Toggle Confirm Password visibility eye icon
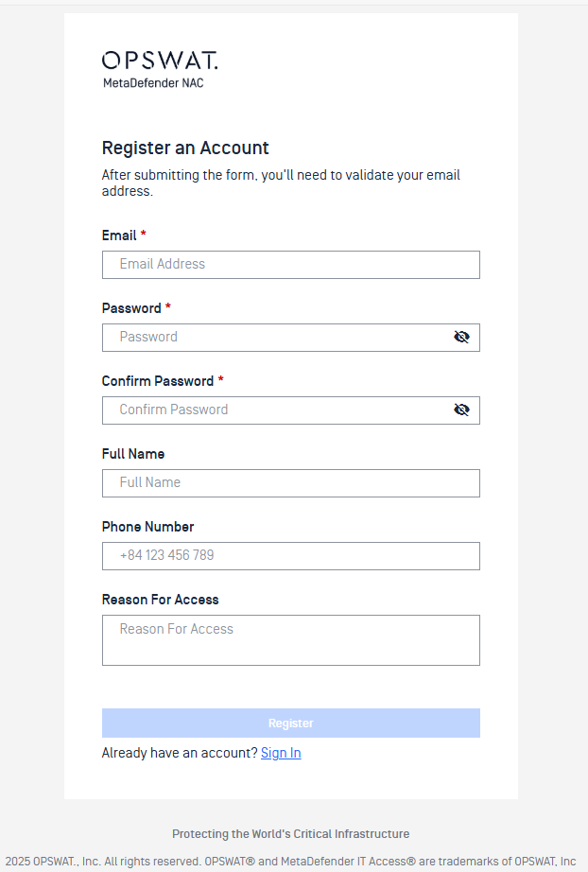The height and width of the screenshot is (872, 588). tap(461, 410)
